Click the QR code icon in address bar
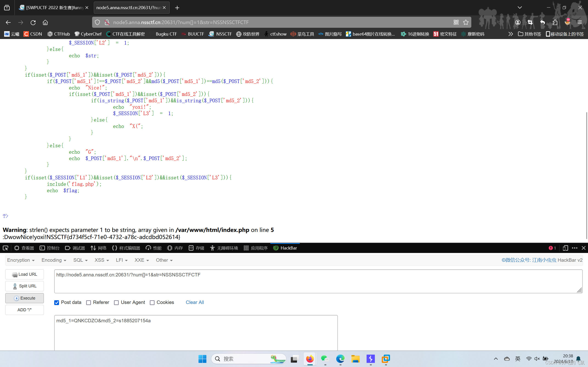This screenshot has height=367, width=588. coord(456,22)
